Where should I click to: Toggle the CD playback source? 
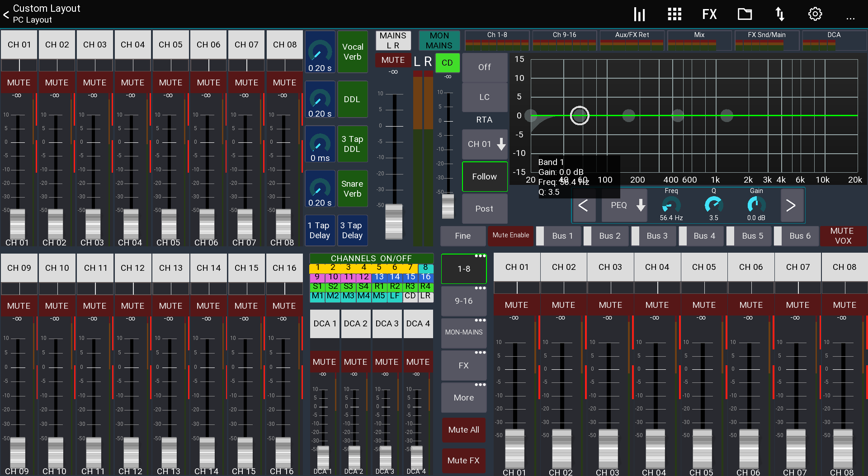point(447,63)
